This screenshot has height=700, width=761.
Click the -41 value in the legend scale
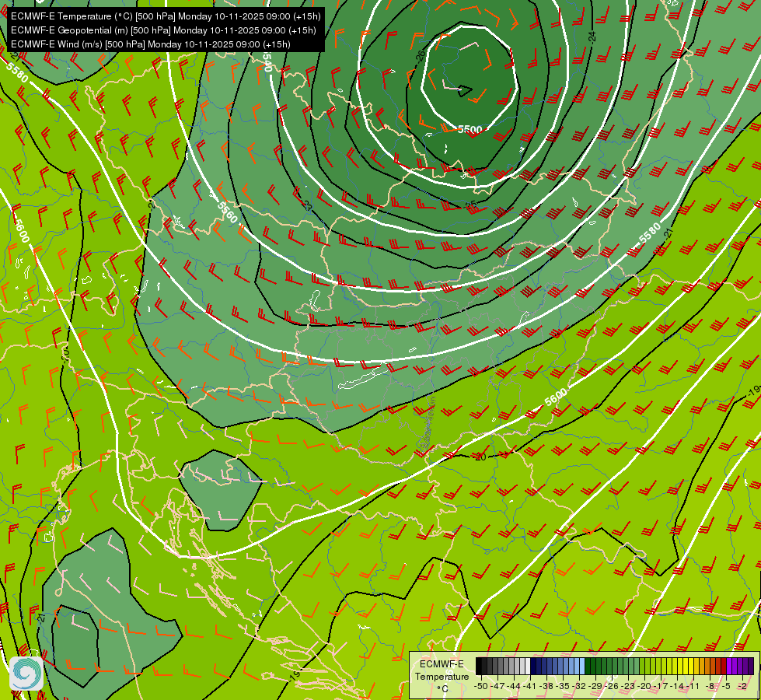coord(529,686)
